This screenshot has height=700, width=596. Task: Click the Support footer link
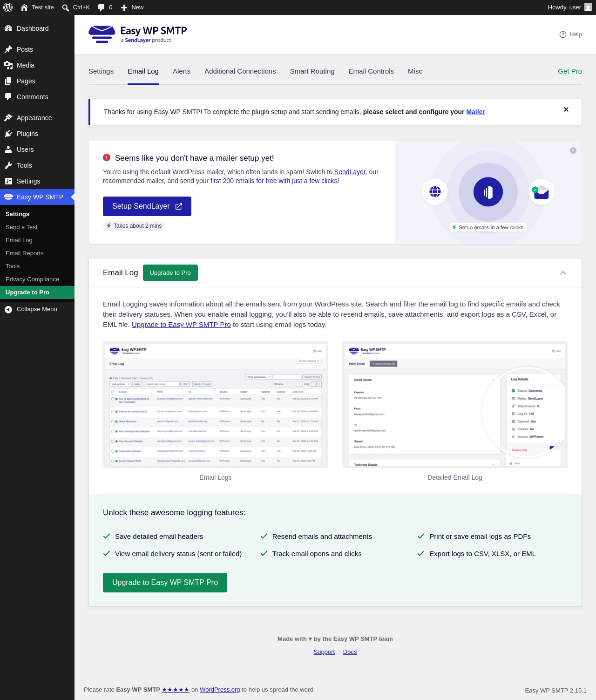point(324,652)
